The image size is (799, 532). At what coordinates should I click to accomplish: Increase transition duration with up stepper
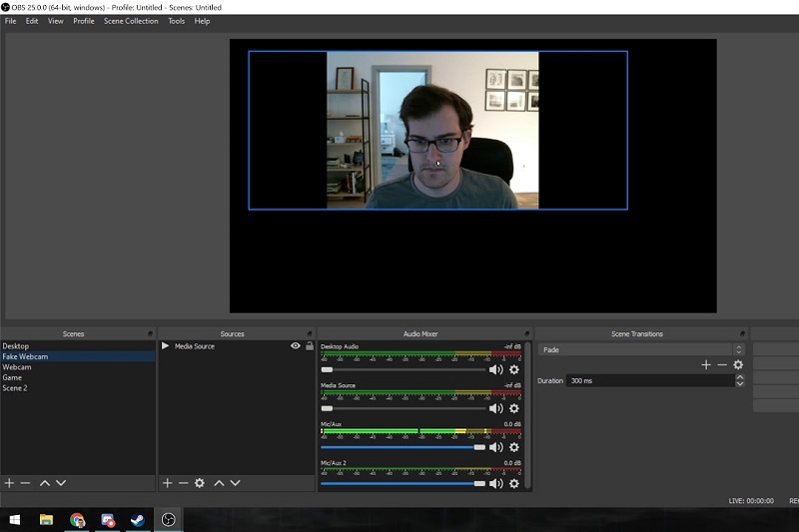point(740,377)
